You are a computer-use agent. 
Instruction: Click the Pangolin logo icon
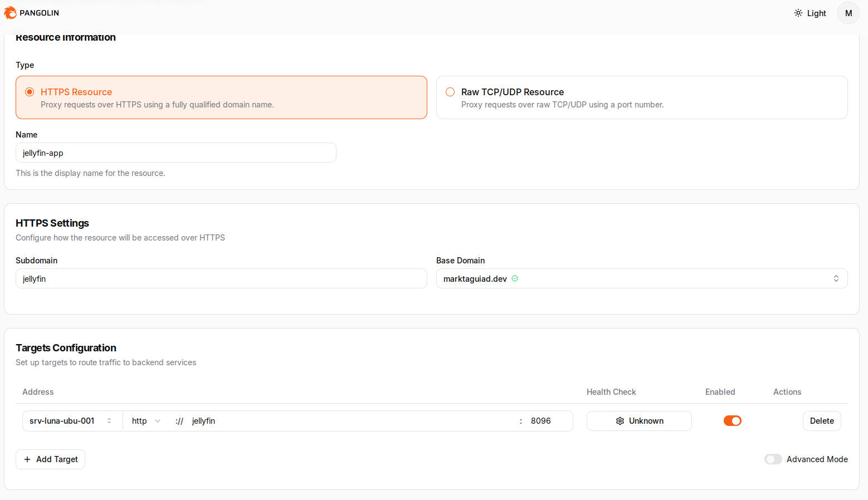[x=10, y=13]
